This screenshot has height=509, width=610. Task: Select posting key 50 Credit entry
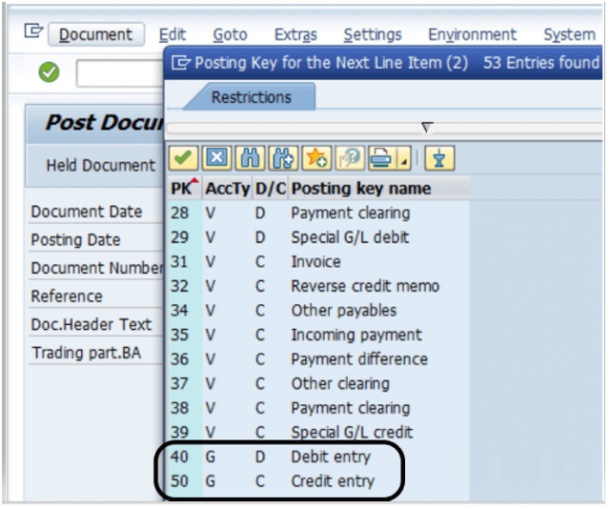tap(332, 481)
